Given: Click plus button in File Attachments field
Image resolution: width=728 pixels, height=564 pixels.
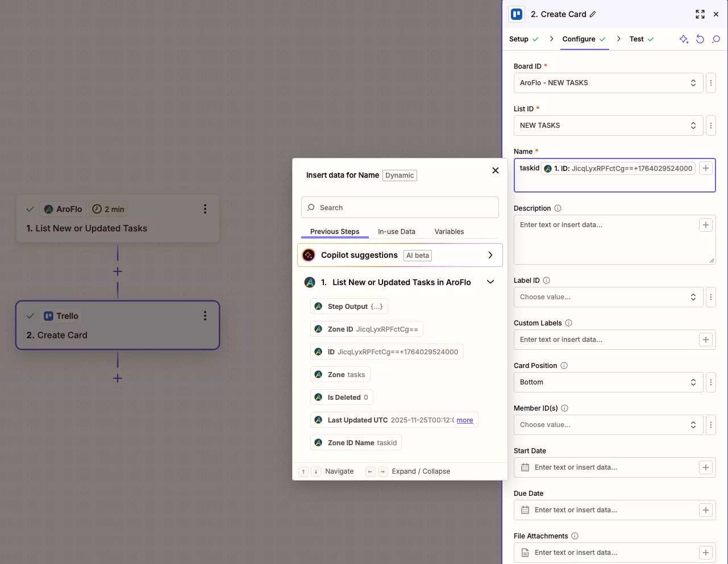Looking at the screenshot, I should (706, 553).
